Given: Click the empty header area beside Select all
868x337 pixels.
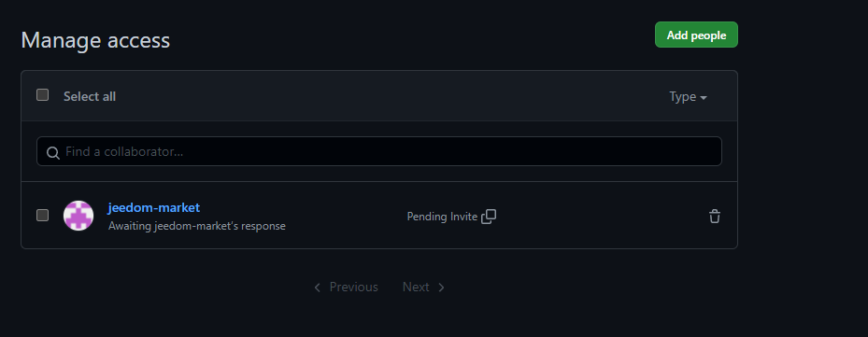Looking at the screenshot, I should pyautogui.click(x=388, y=96).
